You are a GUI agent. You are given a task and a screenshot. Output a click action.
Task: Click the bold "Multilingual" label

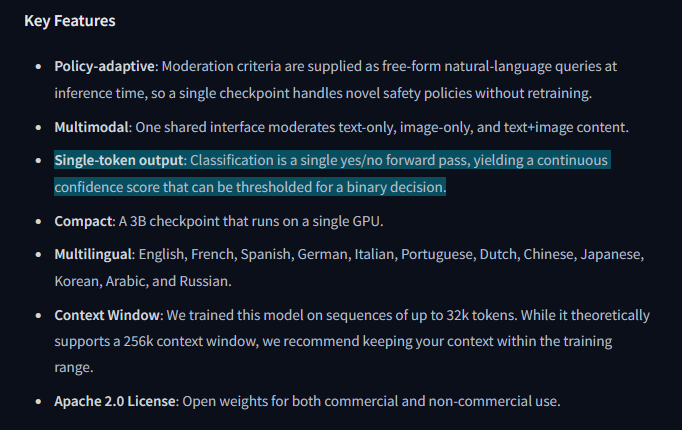tap(93, 254)
